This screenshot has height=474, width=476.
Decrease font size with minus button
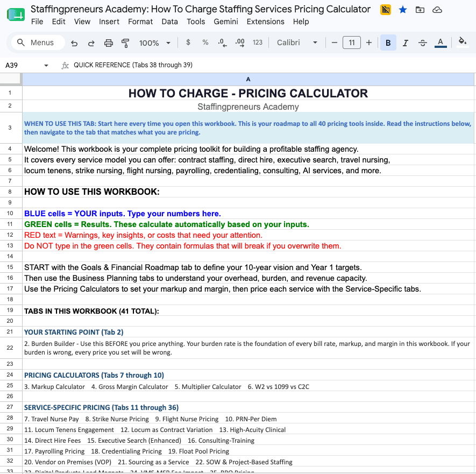[335, 43]
